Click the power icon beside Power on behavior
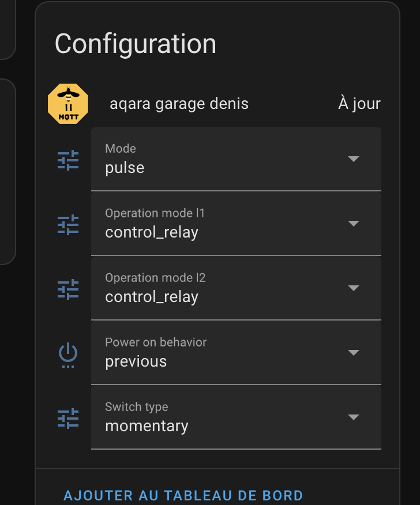 (x=68, y=355)
